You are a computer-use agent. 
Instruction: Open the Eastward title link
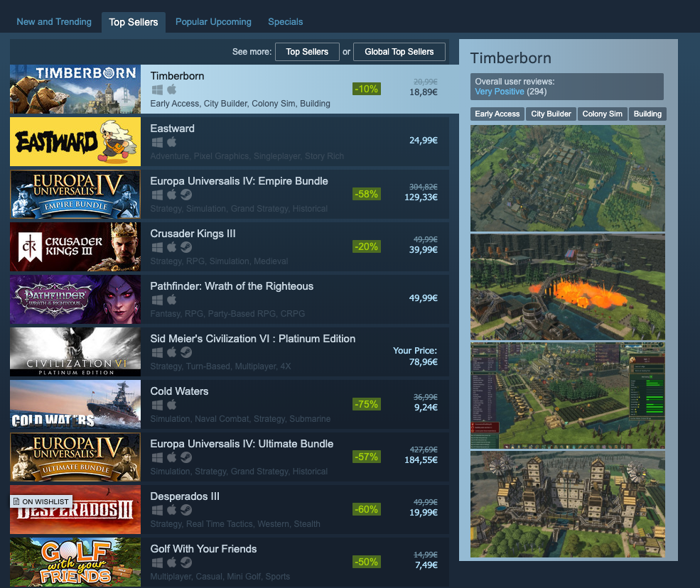[x=172, y=129]
